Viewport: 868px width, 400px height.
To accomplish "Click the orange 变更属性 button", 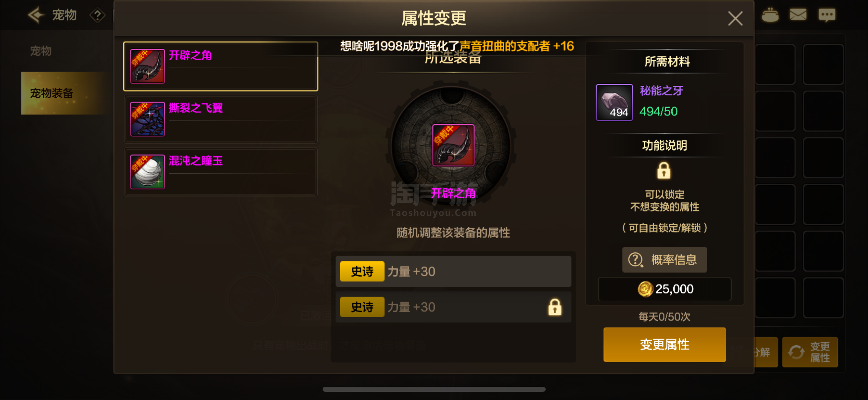I will (x=665, y=344).
